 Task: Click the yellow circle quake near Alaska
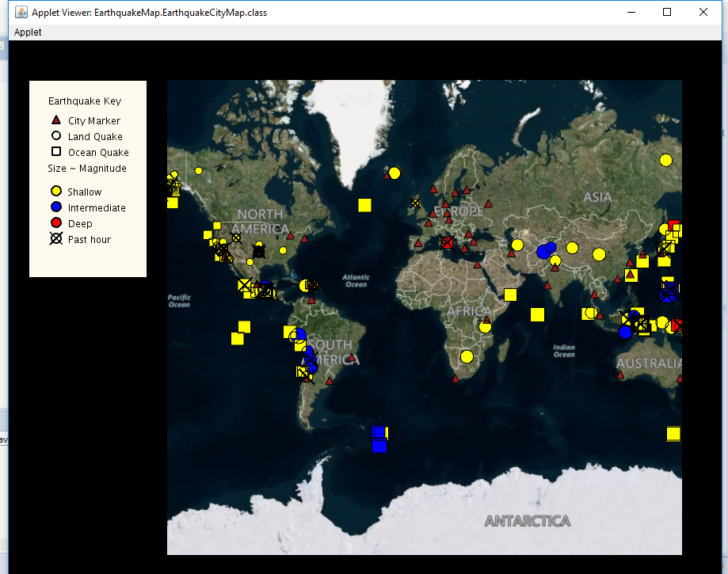(197, 169)
